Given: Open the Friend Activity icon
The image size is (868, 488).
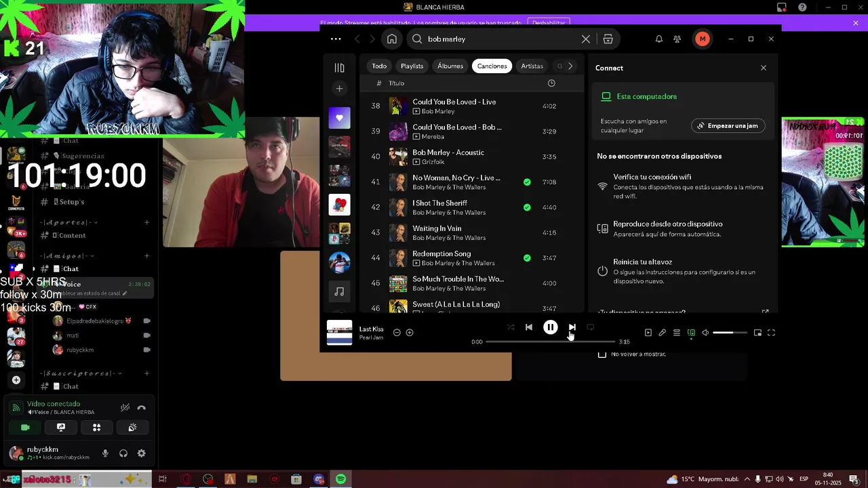Looking at the screenshot, I should [677, 39].
